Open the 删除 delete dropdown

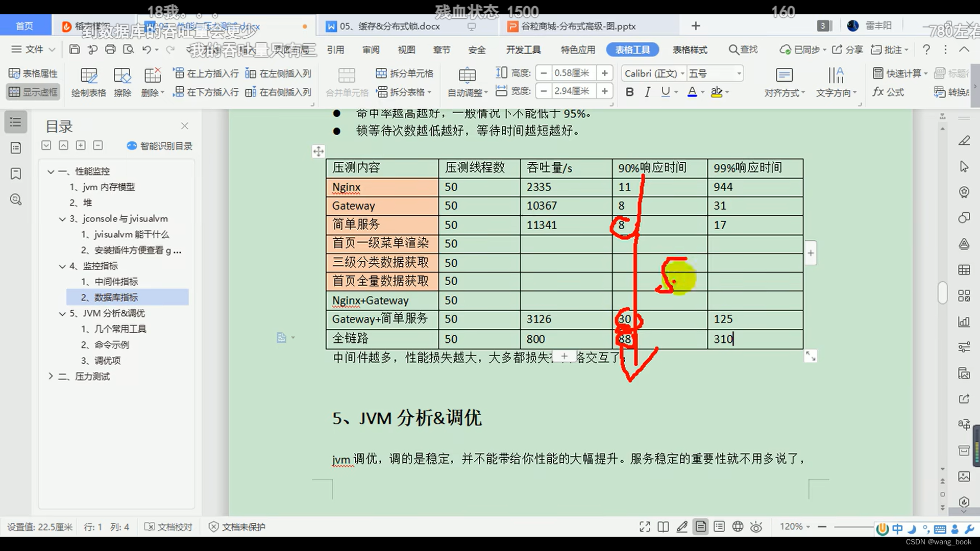click(x=153, y=82)
